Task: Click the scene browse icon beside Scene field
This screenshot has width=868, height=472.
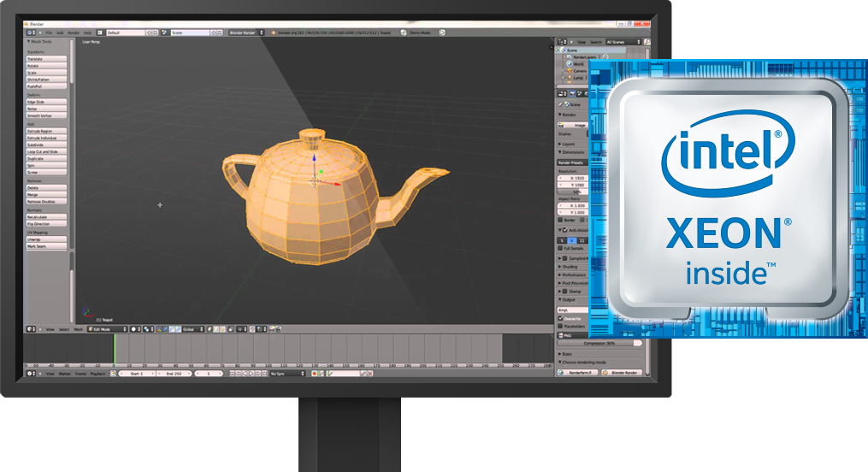Action: pyautogui.click(x=164, y=32)
